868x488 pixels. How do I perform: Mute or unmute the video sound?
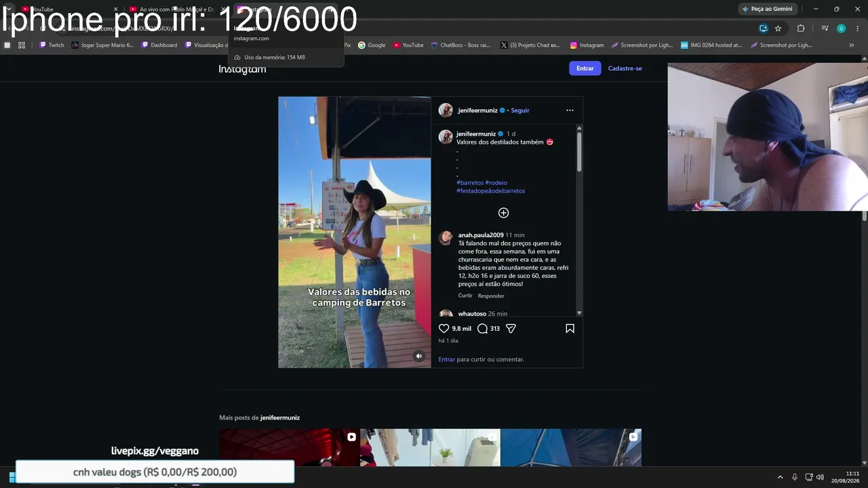tap(419, 356)
